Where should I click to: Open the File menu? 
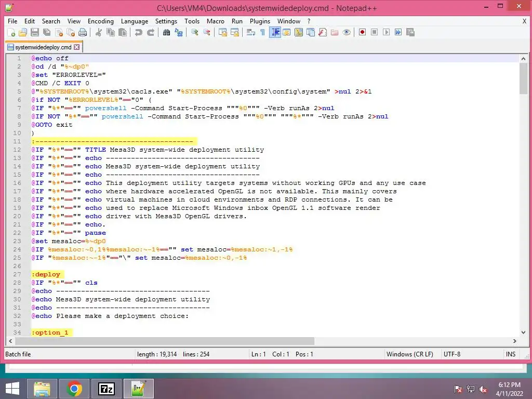click(12, 21)
